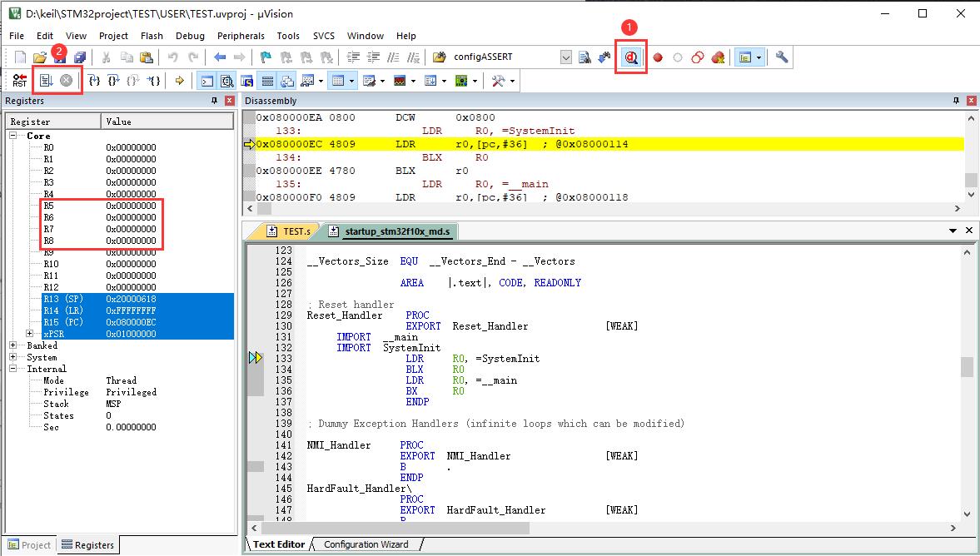
Task: Toggle the Symbols window button
Action: click(x=247, y=81)
